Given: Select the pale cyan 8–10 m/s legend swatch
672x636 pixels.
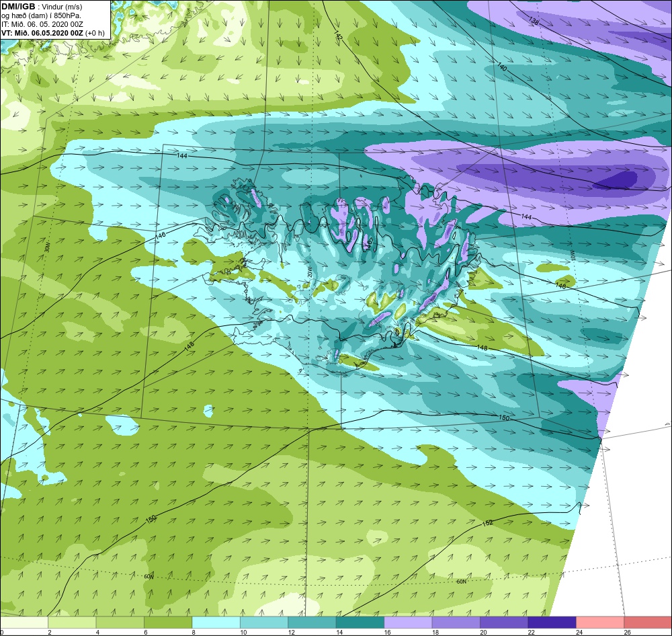Looking at the screenshot, I should coord(216,622).
